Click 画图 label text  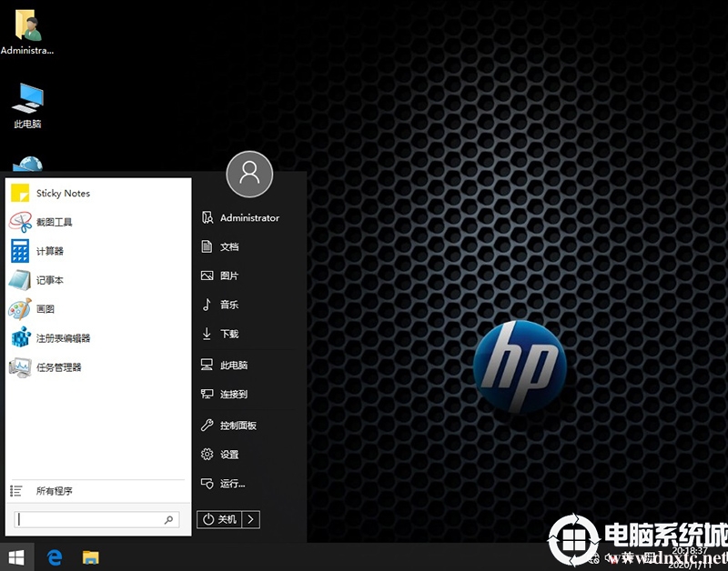point(45,309)
